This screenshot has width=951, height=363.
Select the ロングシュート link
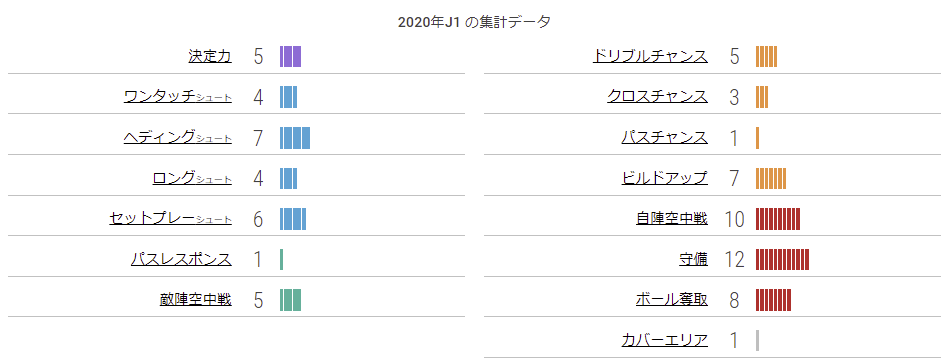(192, 178)
